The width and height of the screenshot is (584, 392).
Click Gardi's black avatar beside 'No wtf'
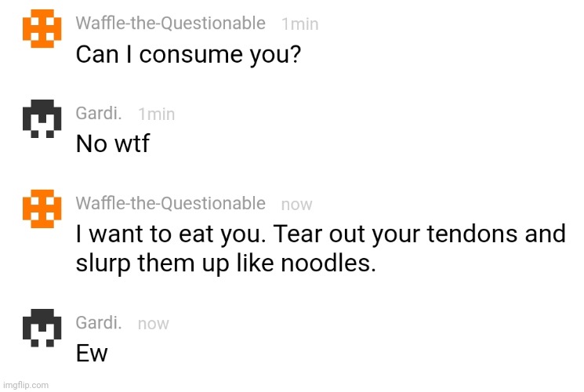coord(42,118)
